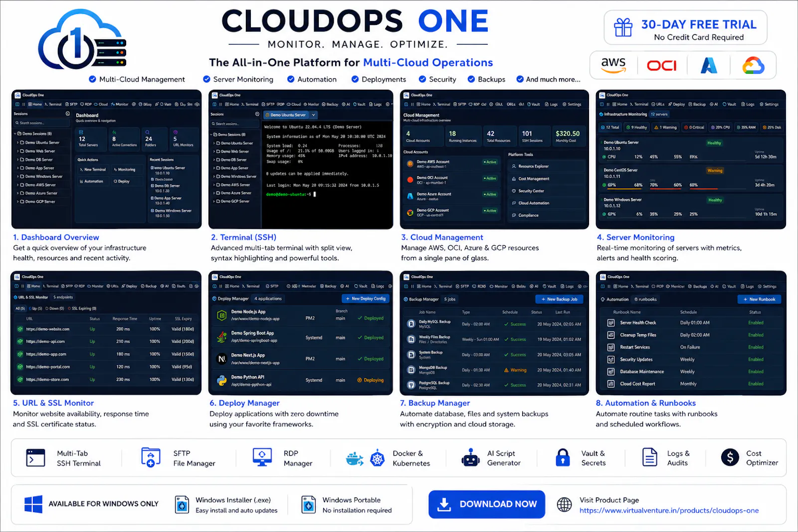798x532 pixels.
Task: Open Deploy tab in the Server Monitoring panel
Action: click(677, 104)
